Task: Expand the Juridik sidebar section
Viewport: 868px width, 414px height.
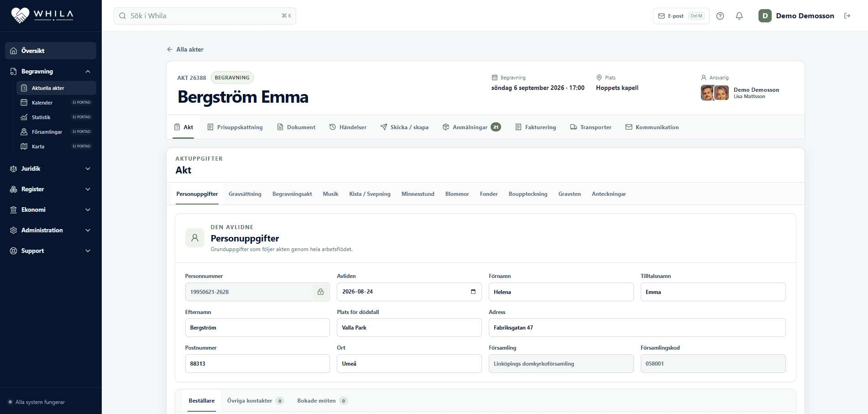Action: 51,168
